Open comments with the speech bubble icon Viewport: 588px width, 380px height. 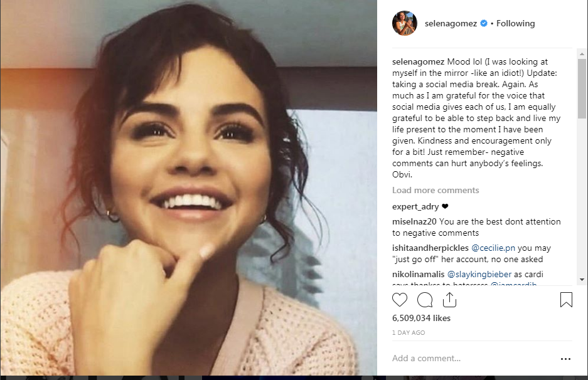(x=425, y=300)
